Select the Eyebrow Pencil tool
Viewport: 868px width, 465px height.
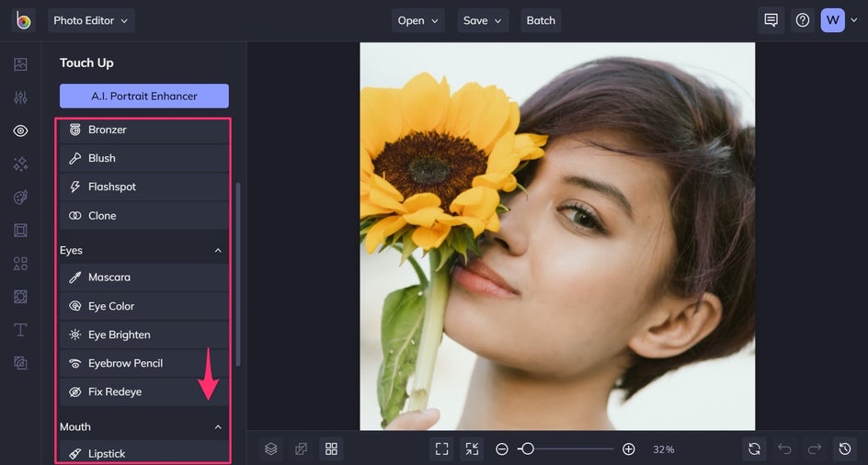coord(144,364)
